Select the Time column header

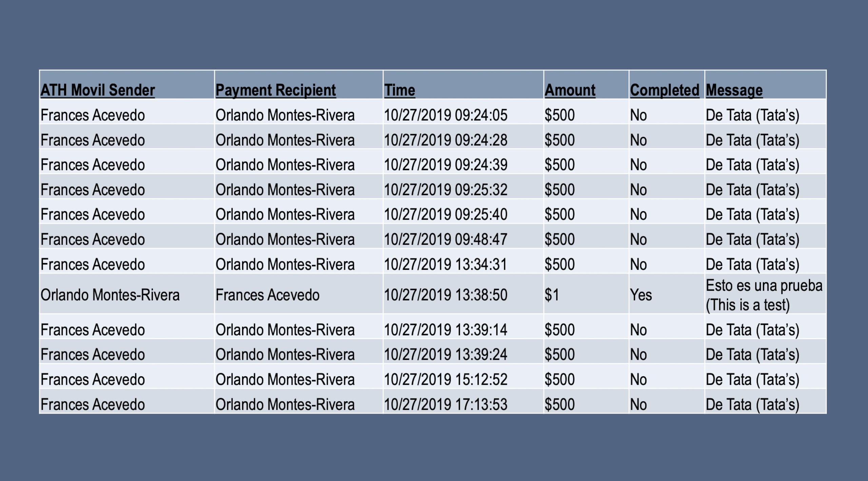pos(399,90)
